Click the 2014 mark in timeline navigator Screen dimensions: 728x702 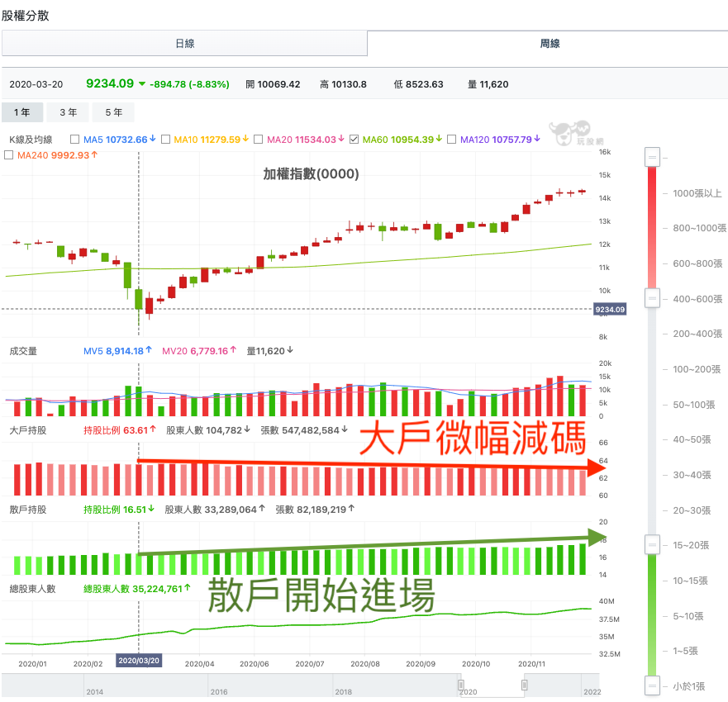click(95, 692)
